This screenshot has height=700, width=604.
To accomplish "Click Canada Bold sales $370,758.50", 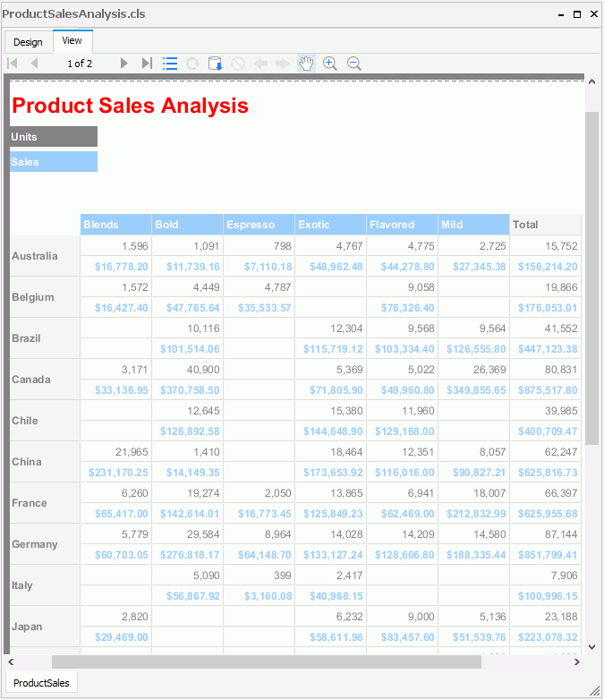I will click(190, 390).
